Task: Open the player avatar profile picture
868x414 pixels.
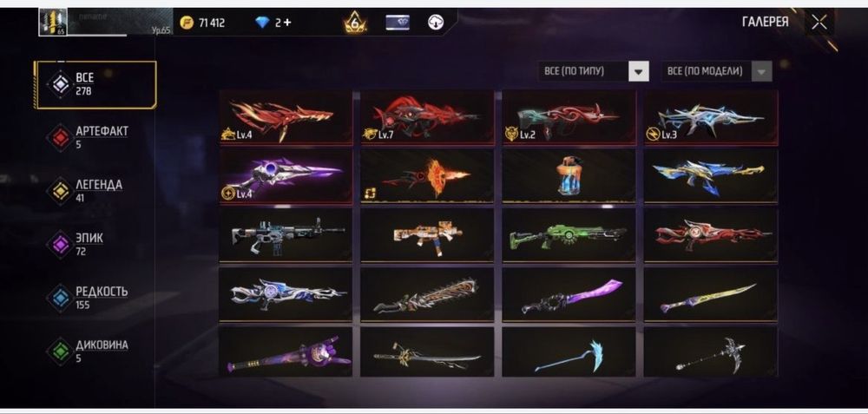Action: click(53, 23)
